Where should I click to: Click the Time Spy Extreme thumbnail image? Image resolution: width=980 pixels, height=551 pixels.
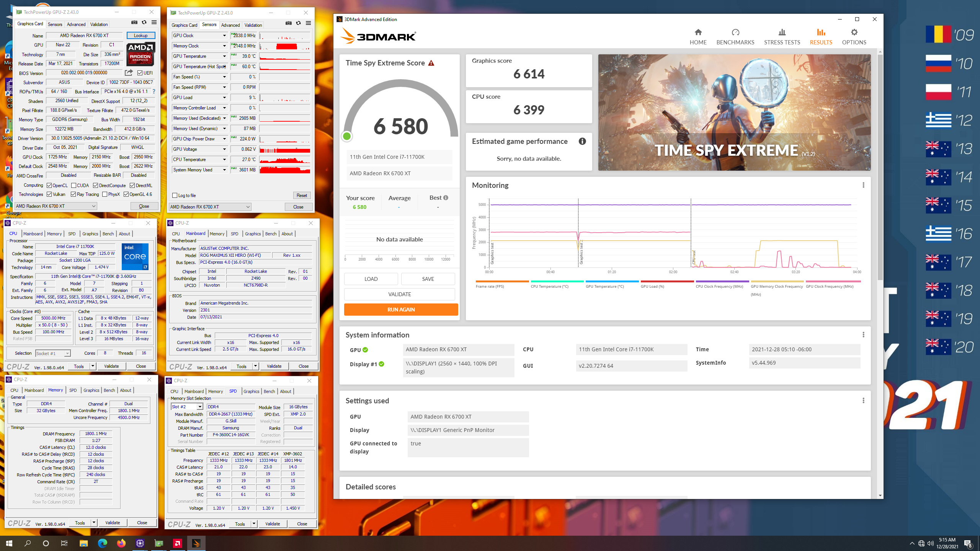[734, 112]
